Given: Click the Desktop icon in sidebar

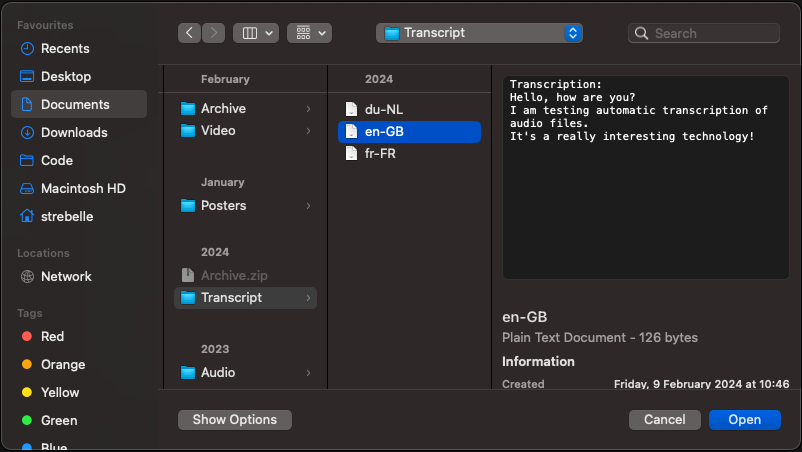Looking at the screenshot, I should (27, 77).
